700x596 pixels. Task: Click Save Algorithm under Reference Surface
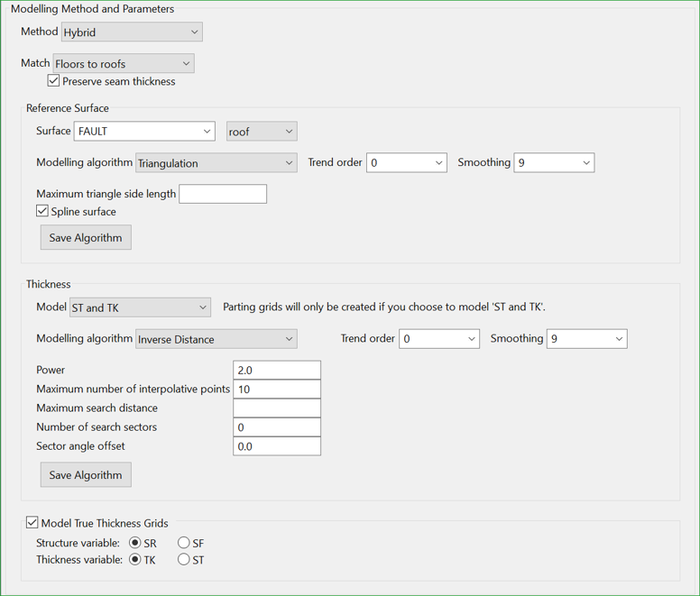[86, 238]
